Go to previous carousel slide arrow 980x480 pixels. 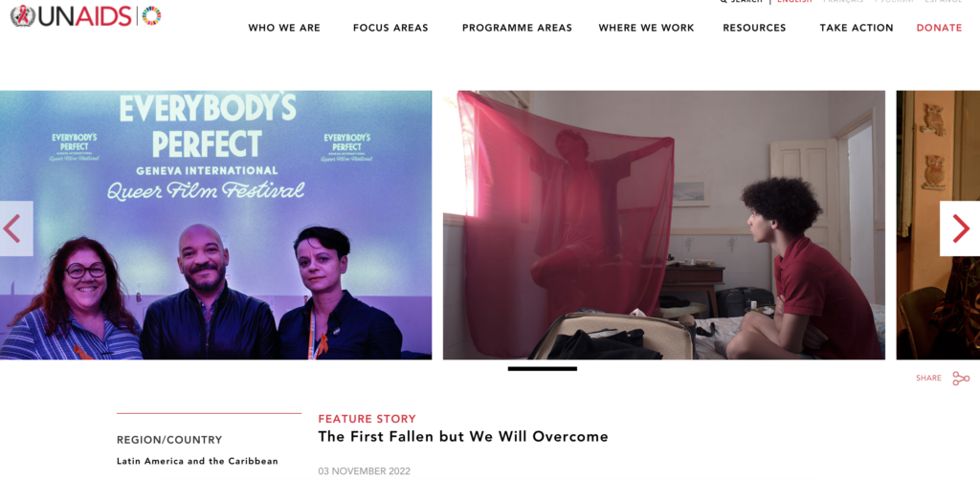coord(15,229)
